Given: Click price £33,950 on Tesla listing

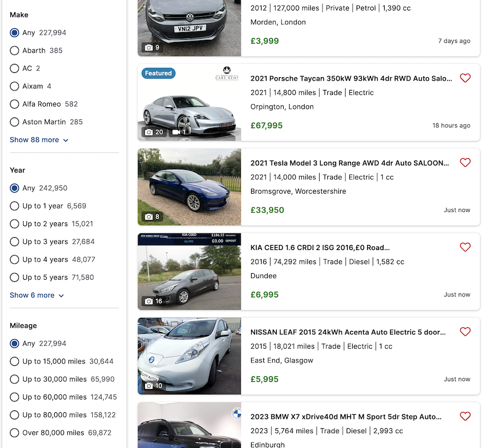Looking at the screenshot, I should [267, 210].
